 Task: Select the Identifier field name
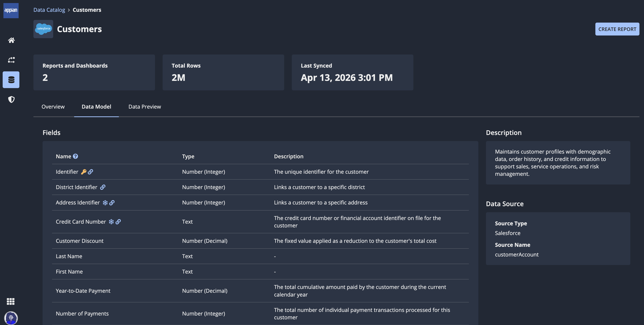point(67,172)
